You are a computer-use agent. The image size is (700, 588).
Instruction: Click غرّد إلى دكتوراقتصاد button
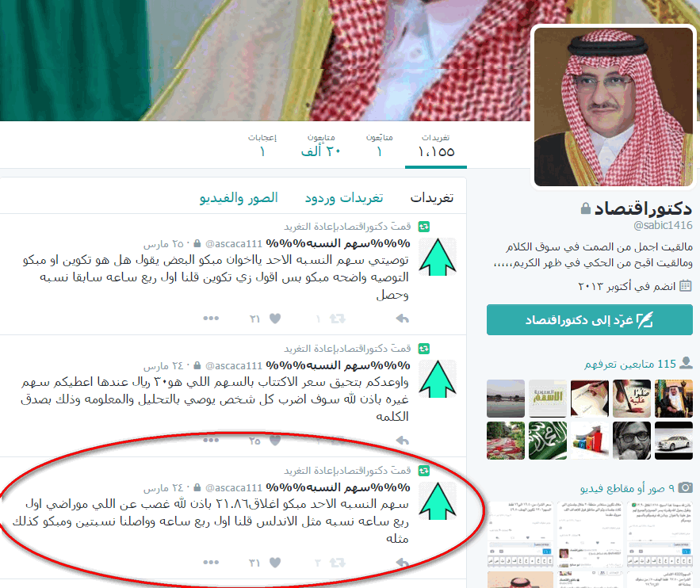[x=589, y=320]
